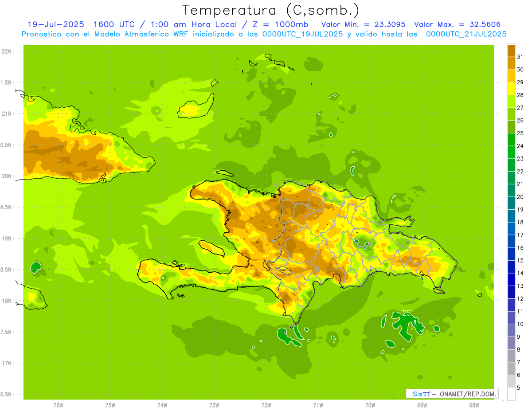Select the legend swatch between 27 and 28
The width and height of the screenshot is (532, 411).
click(511, 101)
